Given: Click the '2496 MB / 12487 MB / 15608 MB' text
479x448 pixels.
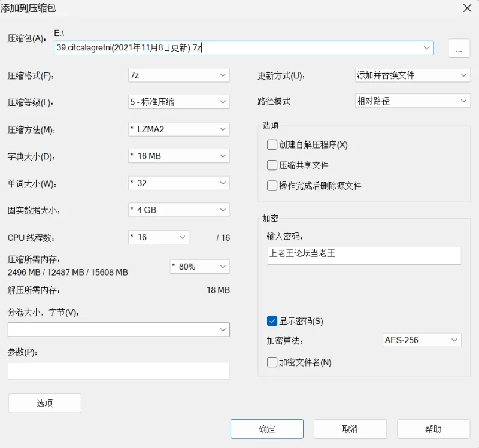Looking at the screenshot, I should [68, 273].
